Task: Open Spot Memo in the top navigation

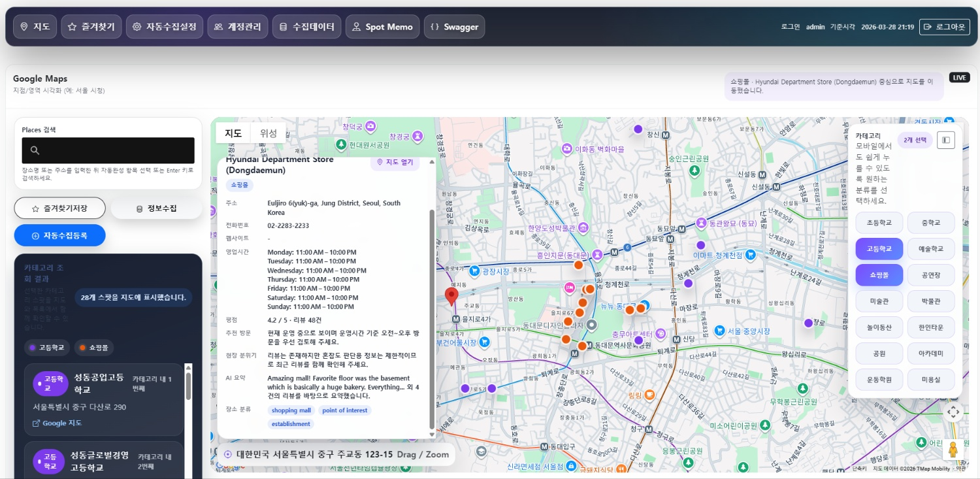Action: tap(382, 27)
